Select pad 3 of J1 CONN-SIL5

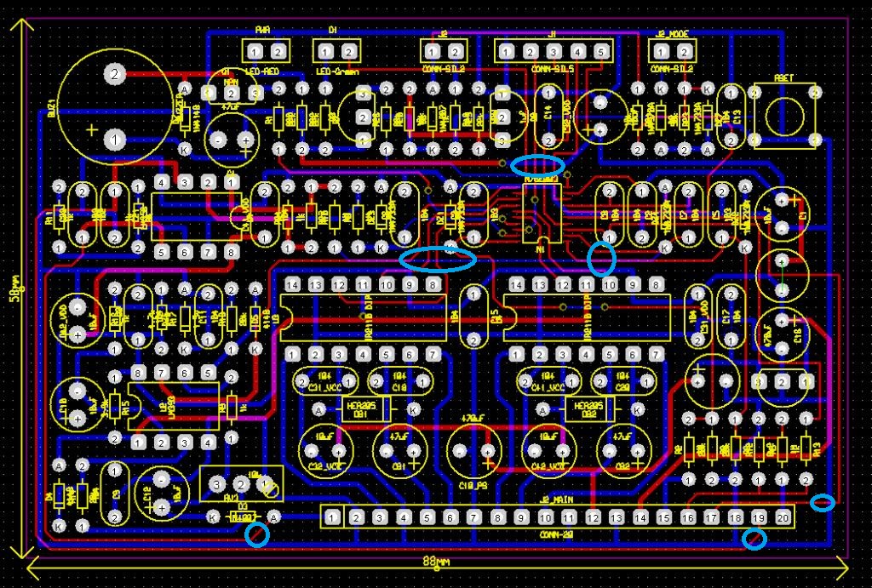(554, 52)
